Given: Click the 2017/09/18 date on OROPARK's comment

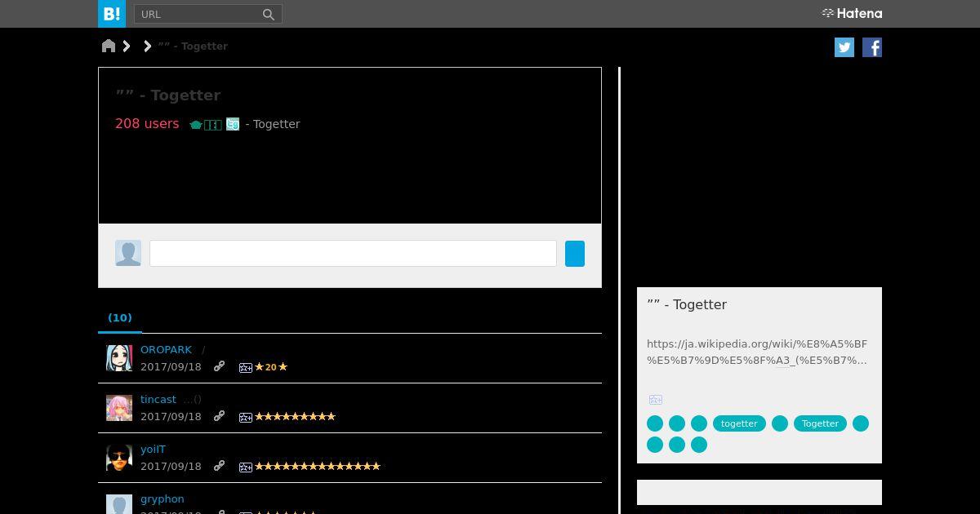Looking at the screenshot, I should click(171, 366).
